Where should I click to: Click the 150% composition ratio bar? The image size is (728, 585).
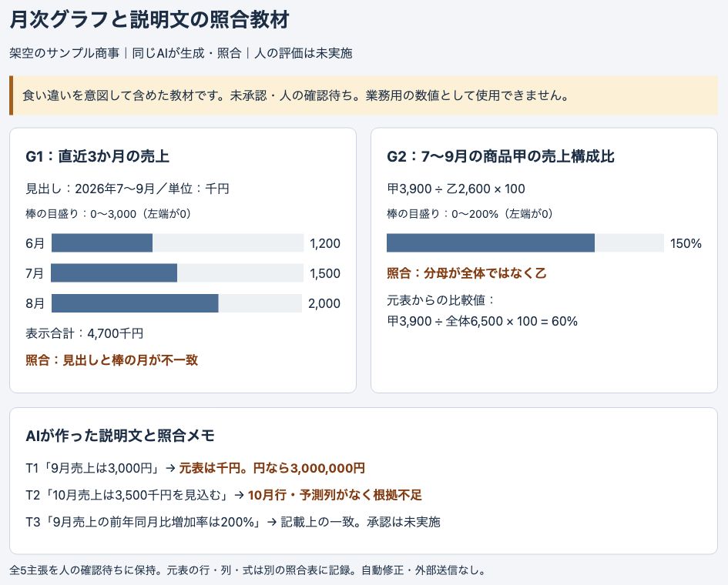490,243
